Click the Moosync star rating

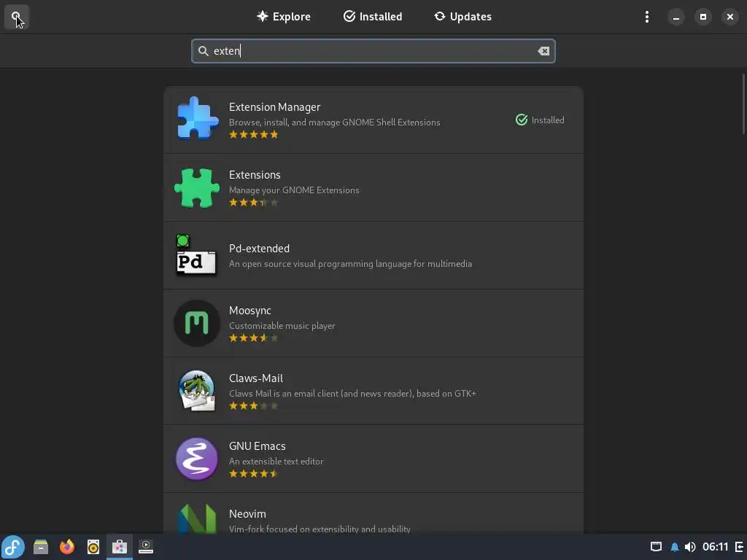(253, 338)
